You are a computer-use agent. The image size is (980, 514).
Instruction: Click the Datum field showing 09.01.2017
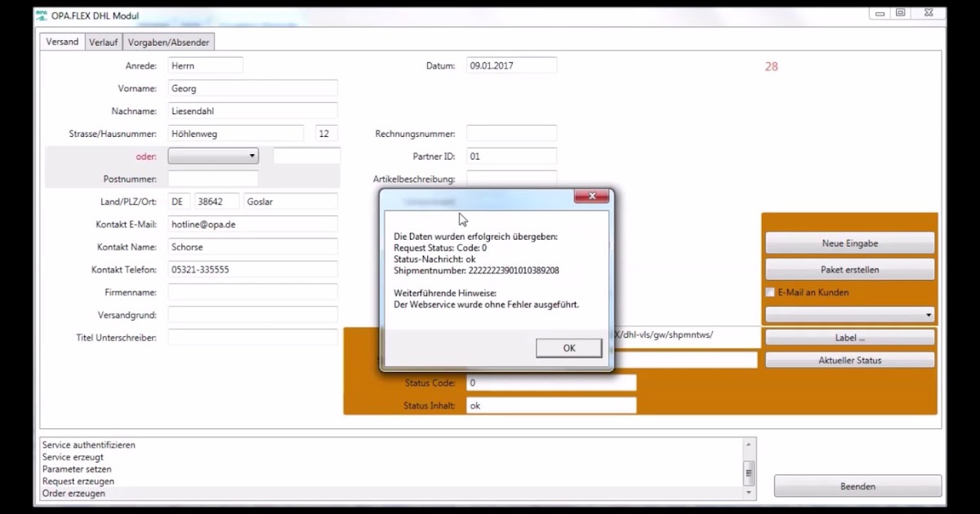(x=512, y=65)
